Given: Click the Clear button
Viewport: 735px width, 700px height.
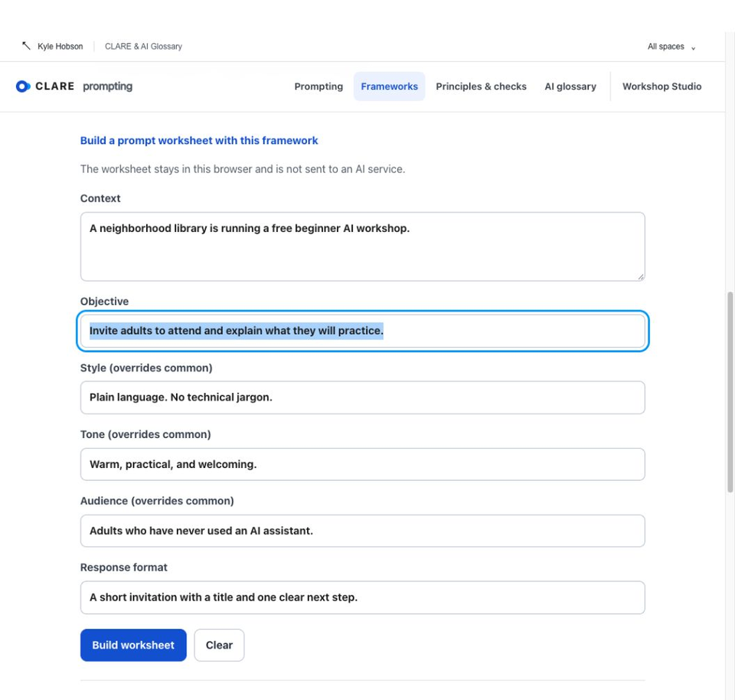Looking at the screenshot, I should coord(219,645).
